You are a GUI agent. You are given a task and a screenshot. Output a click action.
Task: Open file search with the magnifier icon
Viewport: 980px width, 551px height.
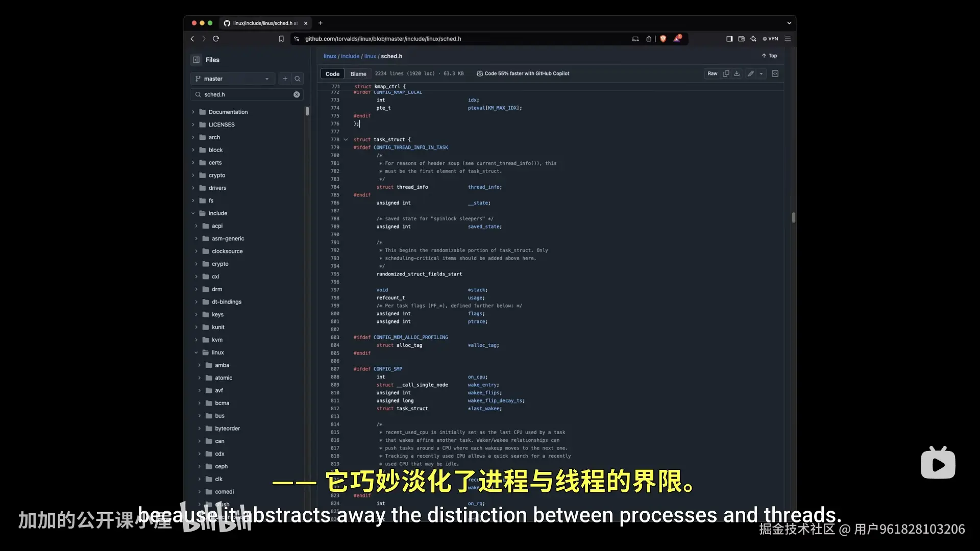pyautogui.click(x=298, y=79)
